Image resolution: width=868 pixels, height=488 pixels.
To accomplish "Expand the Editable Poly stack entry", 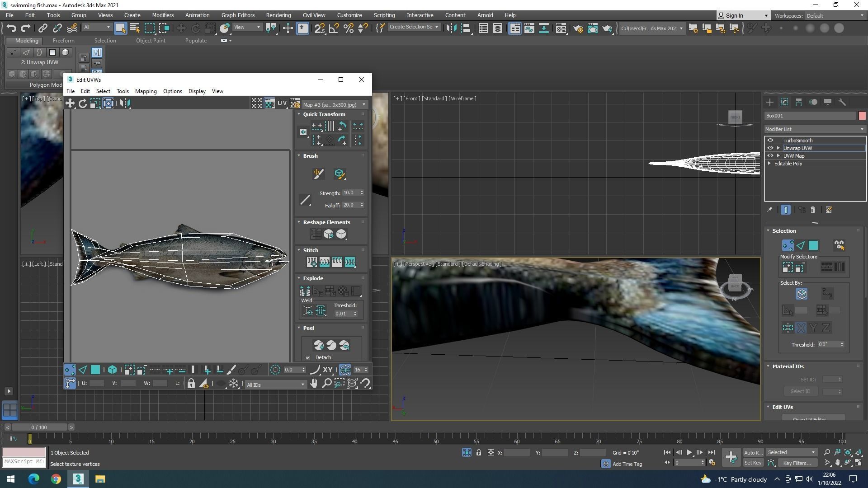I will coord(769,164).
